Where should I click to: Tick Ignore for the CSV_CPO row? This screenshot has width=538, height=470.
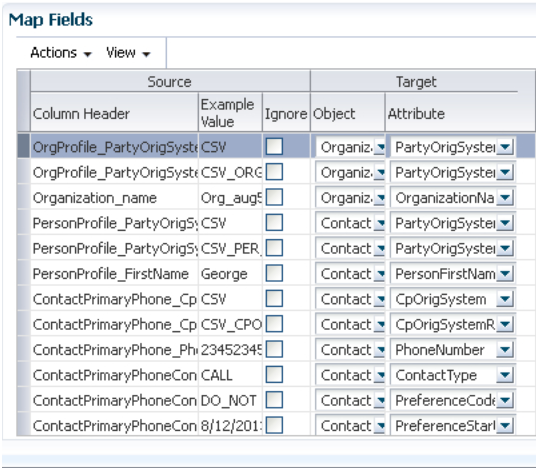click(274, 324)
